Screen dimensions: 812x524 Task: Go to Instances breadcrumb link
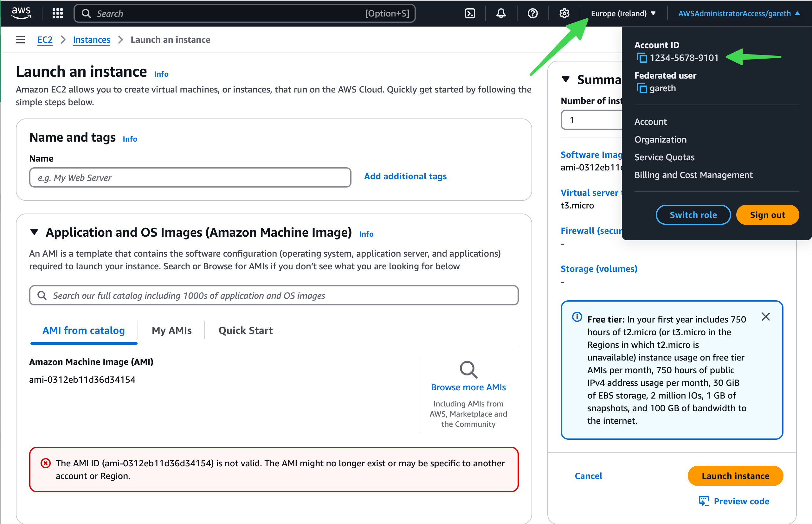[x=92, y=40]
